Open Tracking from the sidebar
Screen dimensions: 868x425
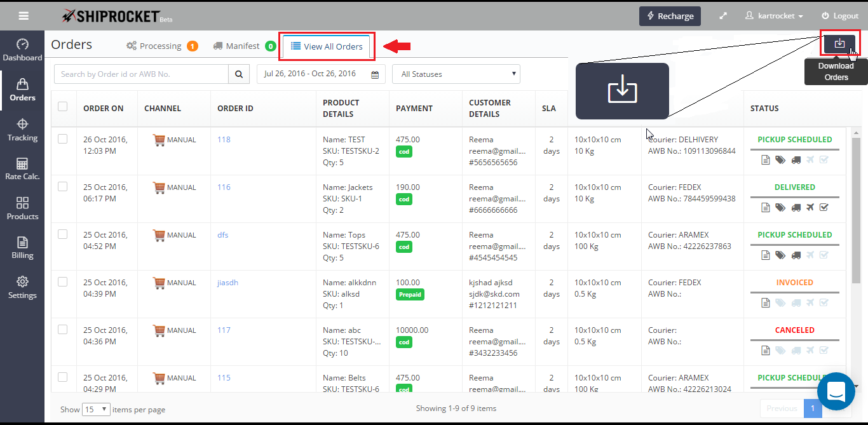22,130
